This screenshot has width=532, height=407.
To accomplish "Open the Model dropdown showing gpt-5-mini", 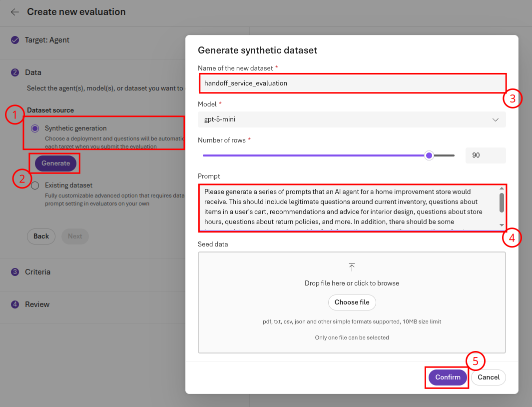I will click(x=352, y=119).
